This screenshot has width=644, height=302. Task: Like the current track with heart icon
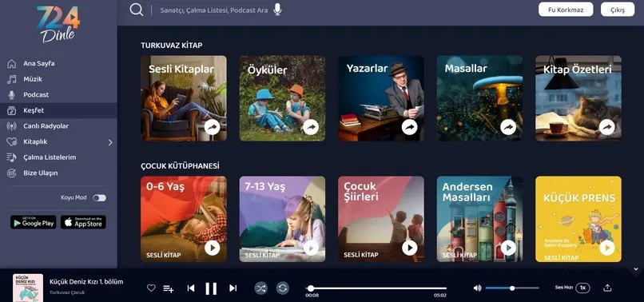pos(151,288)
